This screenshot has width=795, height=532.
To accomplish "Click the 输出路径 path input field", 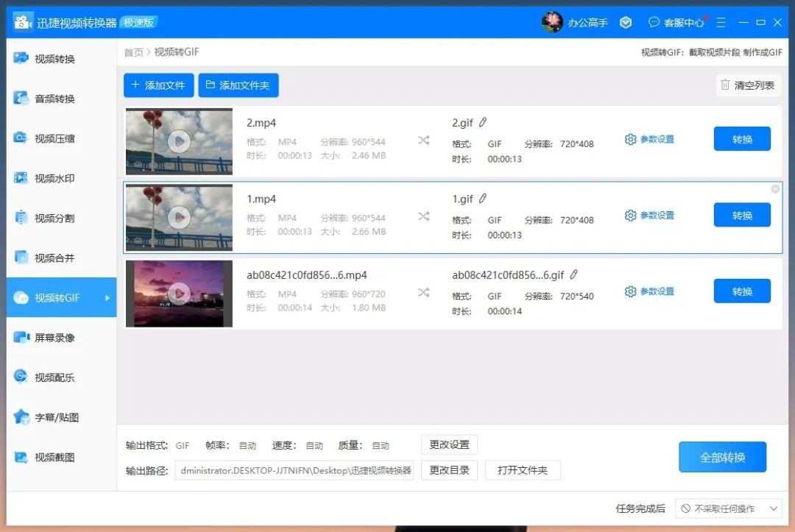I will point(294,470).
